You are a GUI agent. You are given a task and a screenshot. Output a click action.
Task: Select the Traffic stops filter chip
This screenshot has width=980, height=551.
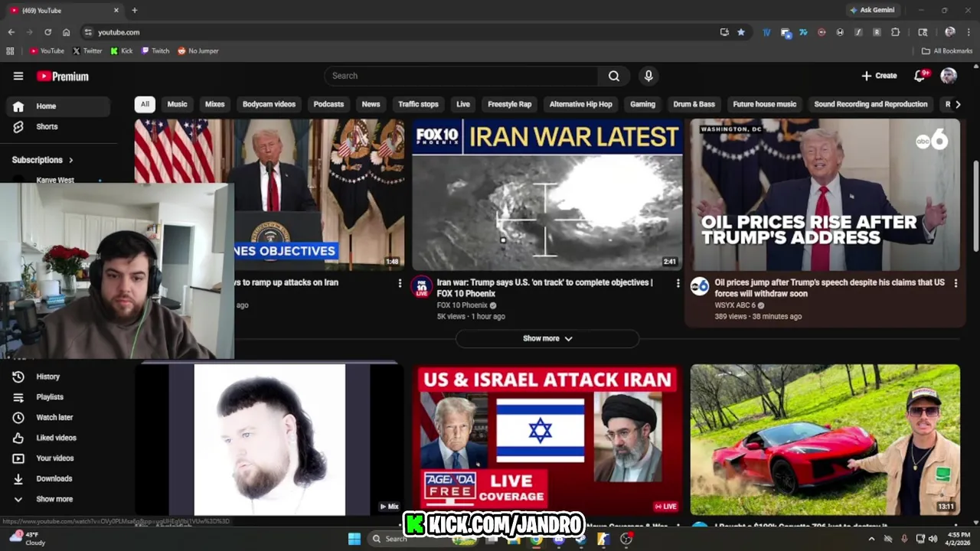(x=418, y=104)
